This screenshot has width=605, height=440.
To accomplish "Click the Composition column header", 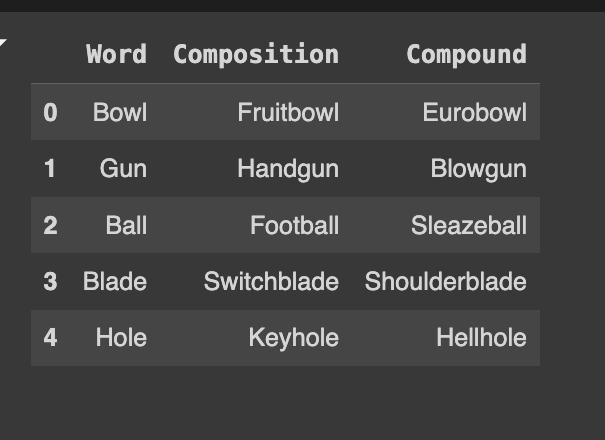I will coord(255,54).
